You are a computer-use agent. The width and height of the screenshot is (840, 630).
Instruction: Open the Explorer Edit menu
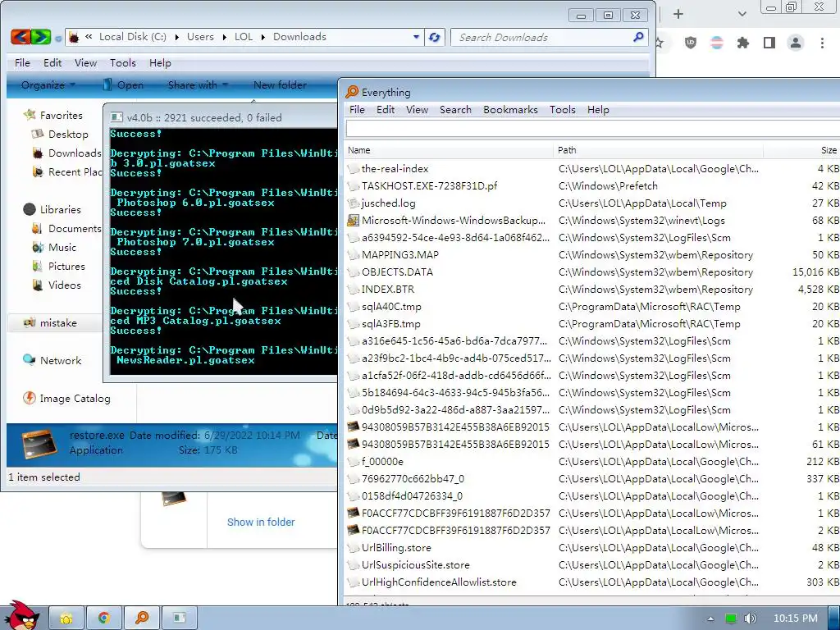click(52, 63)
